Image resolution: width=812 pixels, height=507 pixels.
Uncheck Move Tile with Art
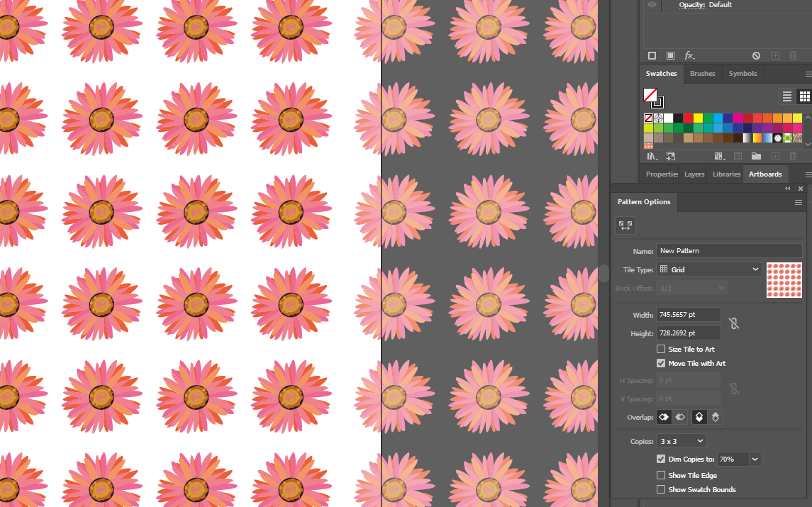click(x=661, y=363)
